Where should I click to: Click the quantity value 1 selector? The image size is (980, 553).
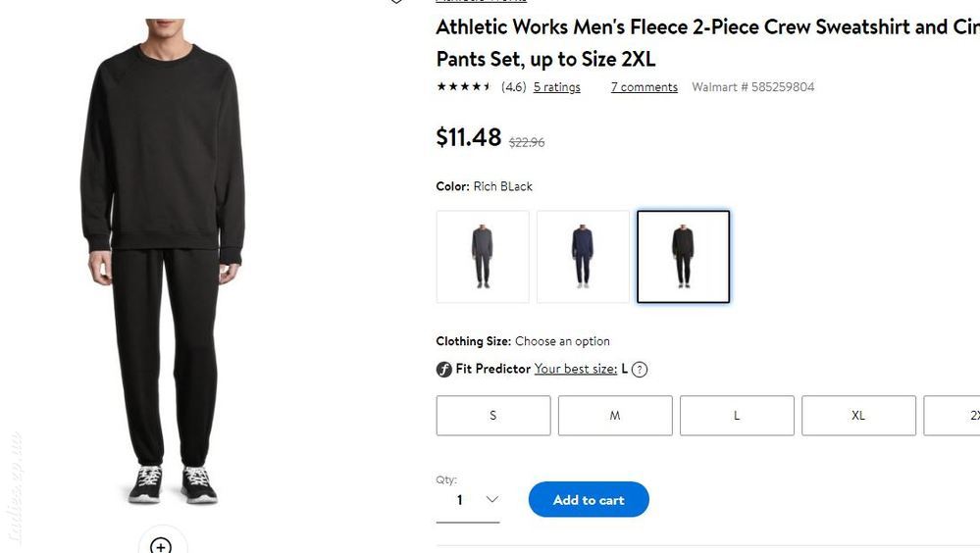click(x=468, y=500)
